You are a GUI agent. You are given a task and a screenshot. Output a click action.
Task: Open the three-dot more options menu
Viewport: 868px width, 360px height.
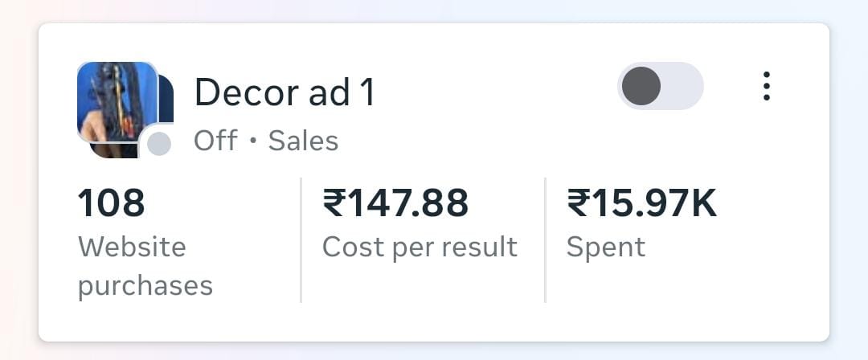point(766,86)
